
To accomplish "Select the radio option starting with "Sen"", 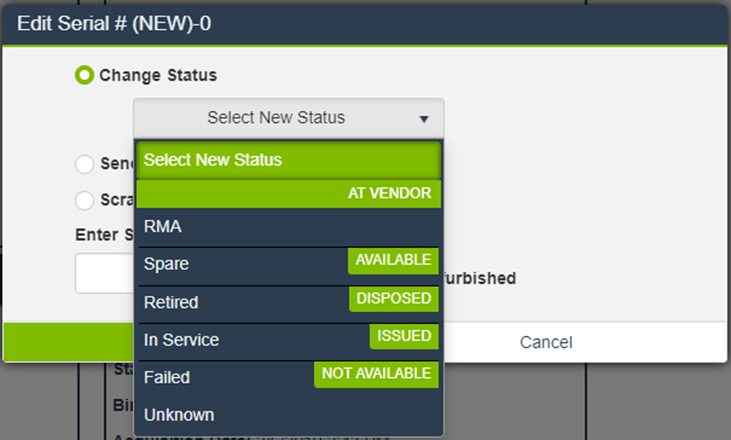I will tap(85, 163).
